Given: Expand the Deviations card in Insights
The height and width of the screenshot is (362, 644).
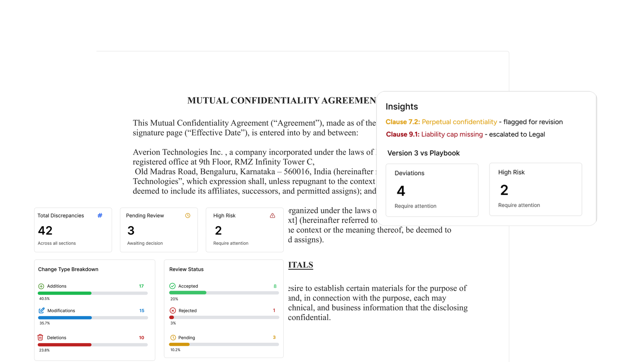Looking at the screenshot, I should coord(432,190).
